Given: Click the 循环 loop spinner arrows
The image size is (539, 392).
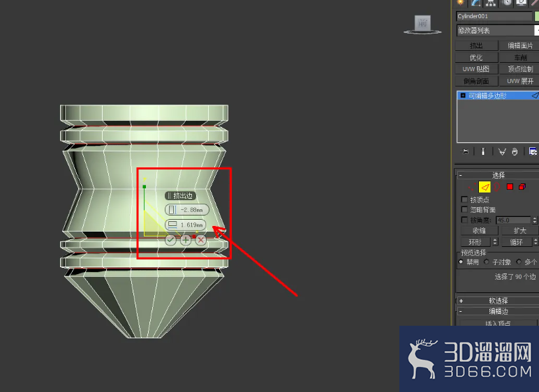Looking at the screenshot, I should (536, 242).
